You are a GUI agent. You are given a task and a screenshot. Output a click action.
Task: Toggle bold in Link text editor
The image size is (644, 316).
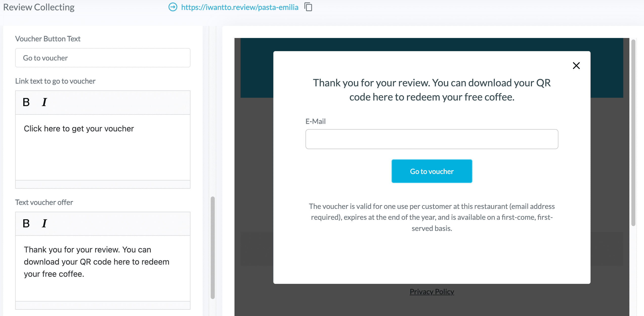(x=26, y=102)
